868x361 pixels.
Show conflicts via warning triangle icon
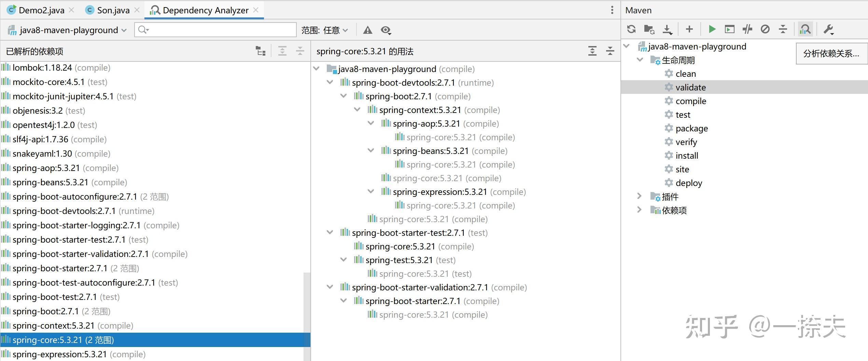pos(368,30)
